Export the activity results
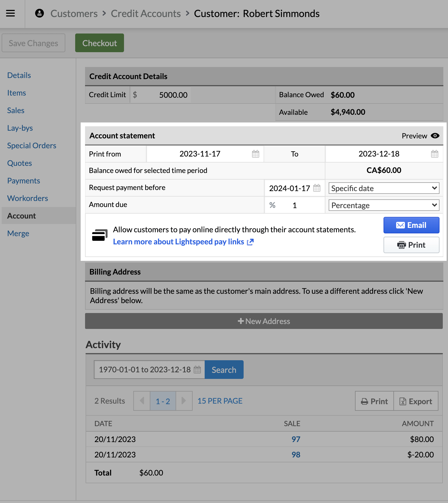The image size is (448, 503). [x=416, y=401]
